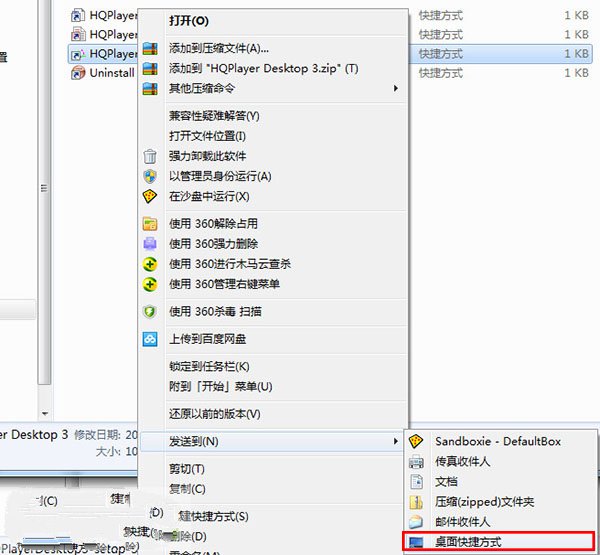This screenshot has height=555, width=600.
Task: Click the green shield icon for 360杀毒 扫描
Action: click(150, 312)
